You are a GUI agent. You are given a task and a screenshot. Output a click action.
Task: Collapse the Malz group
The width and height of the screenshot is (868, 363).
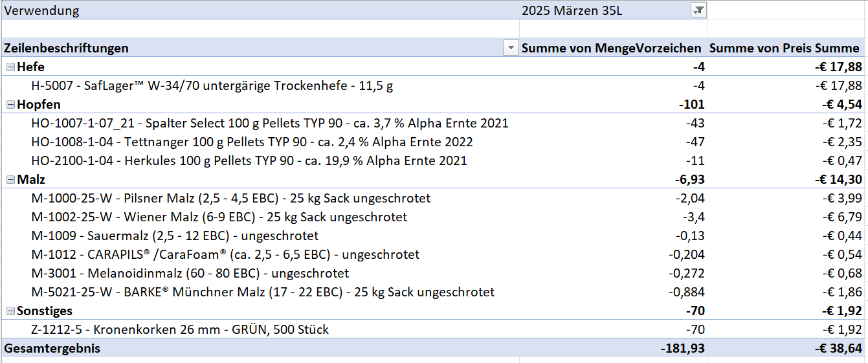10,179
